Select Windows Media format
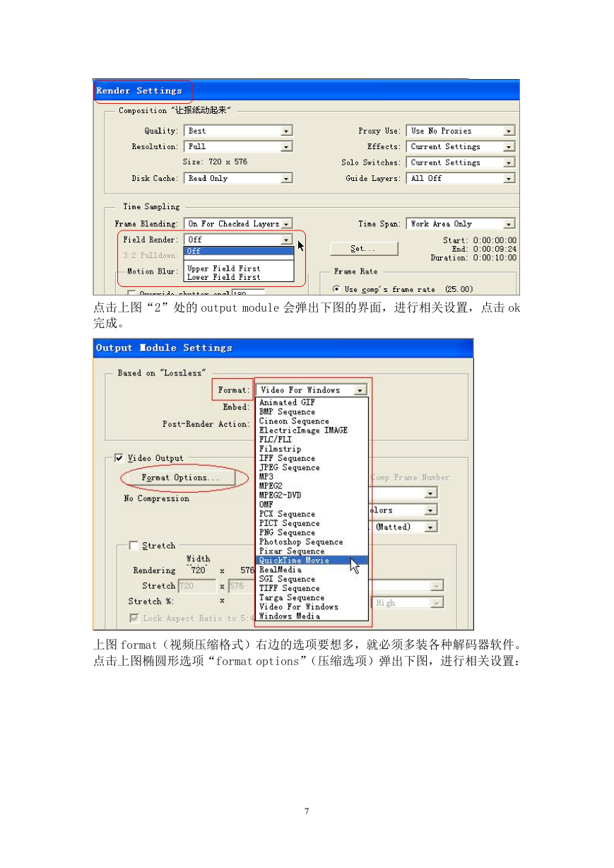Screen dimensions: 614x868 [312, 616]
